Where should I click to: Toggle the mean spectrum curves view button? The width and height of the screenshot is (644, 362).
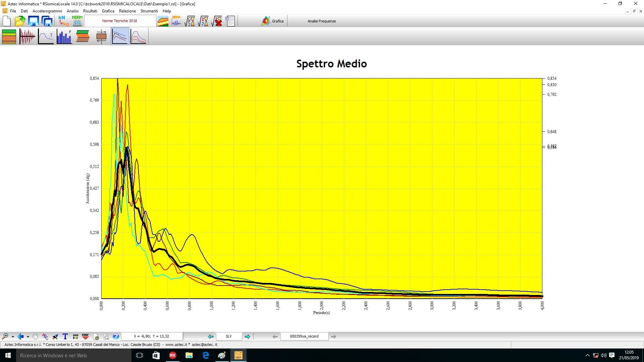(x=120, y=37)
